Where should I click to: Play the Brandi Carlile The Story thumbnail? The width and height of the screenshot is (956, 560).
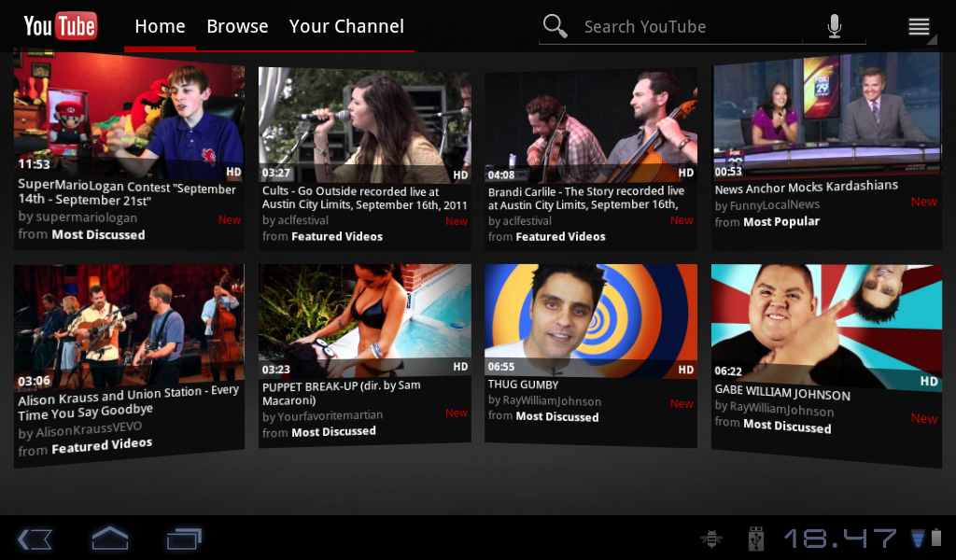(x=591, y=125)
